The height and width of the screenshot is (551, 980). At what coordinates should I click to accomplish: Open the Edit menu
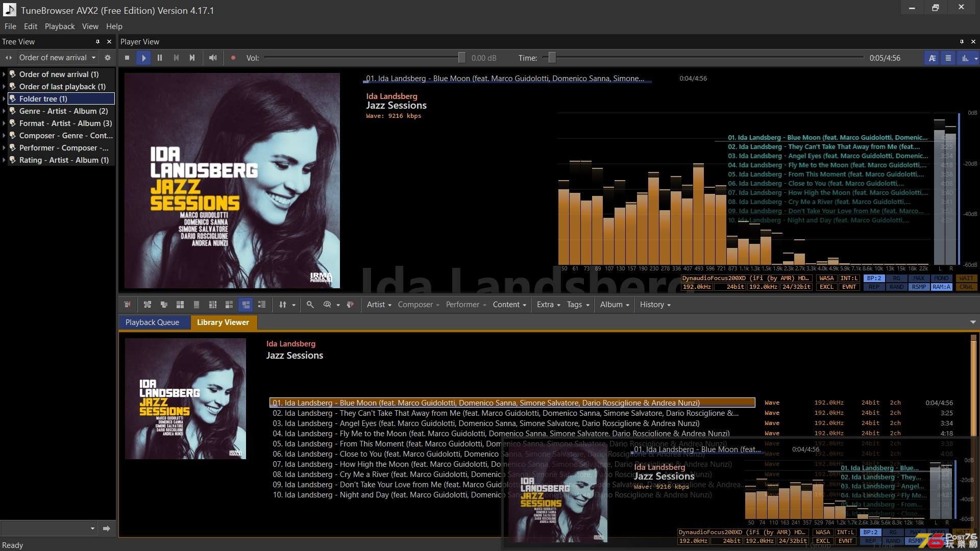[x=31, y=27]
